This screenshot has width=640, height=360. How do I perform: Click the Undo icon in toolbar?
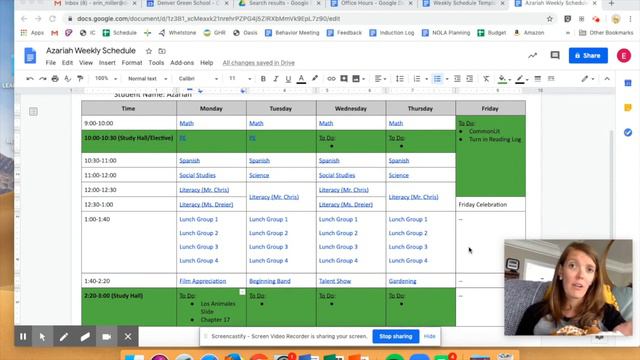point(30,79)
